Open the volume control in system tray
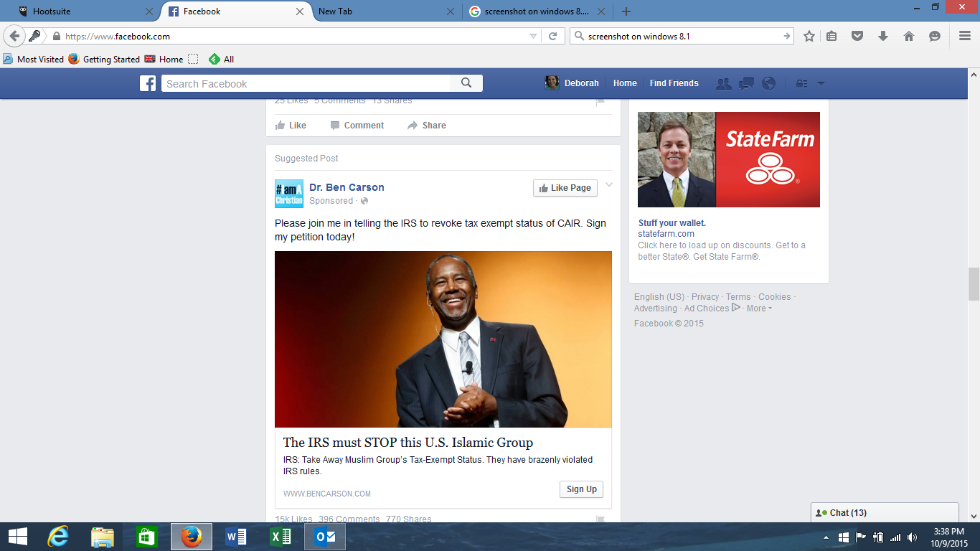 coord(912,537)
